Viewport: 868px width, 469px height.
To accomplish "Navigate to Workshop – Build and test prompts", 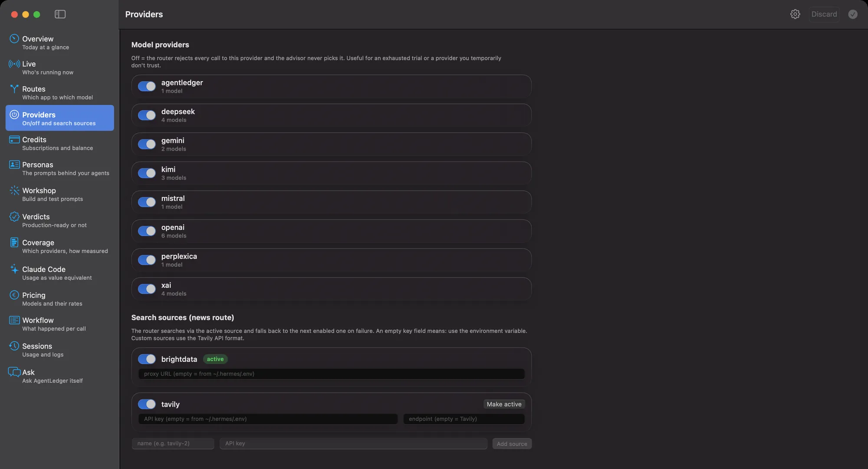I will (60, 195).
